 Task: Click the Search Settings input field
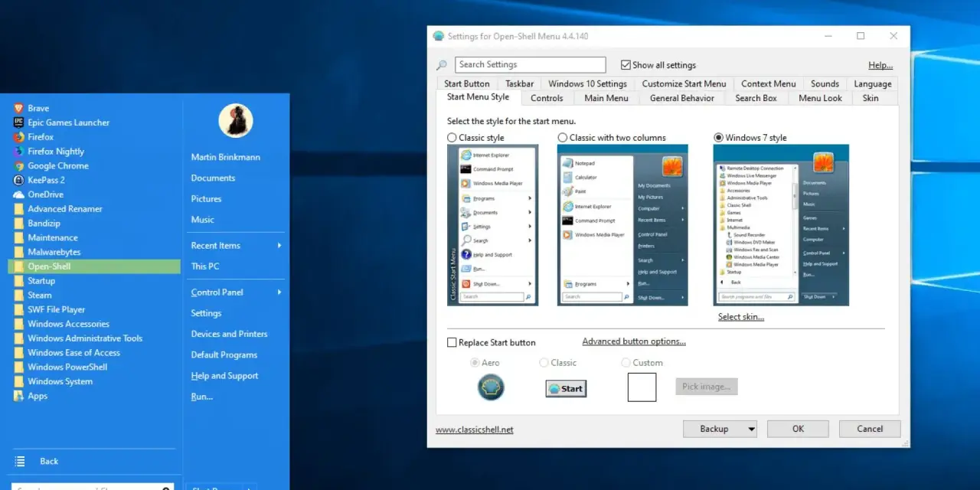(x=530, y=65)
